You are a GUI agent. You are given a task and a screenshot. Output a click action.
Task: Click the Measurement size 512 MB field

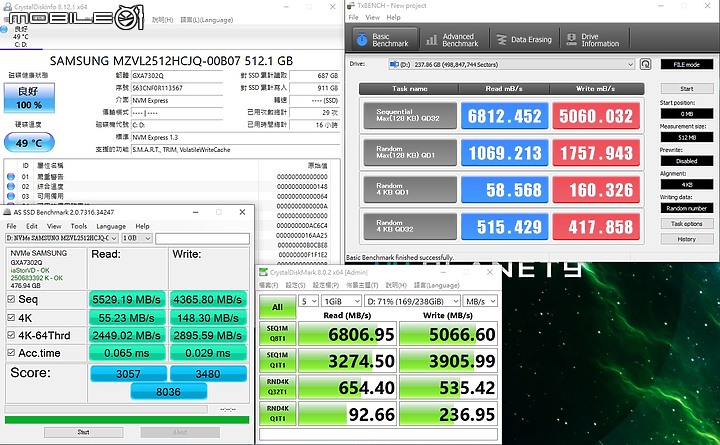coord(686,137)
